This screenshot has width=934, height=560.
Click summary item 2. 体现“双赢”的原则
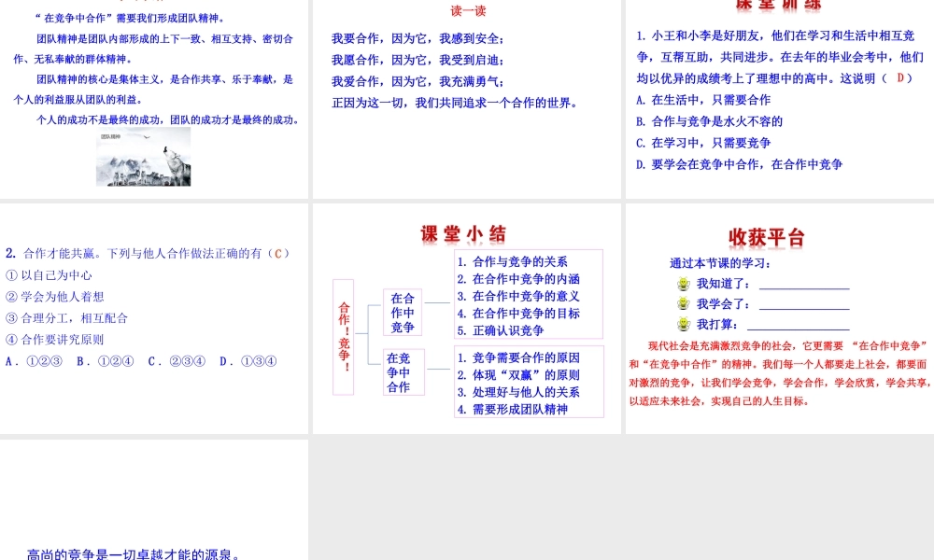(x=518, y=375)
